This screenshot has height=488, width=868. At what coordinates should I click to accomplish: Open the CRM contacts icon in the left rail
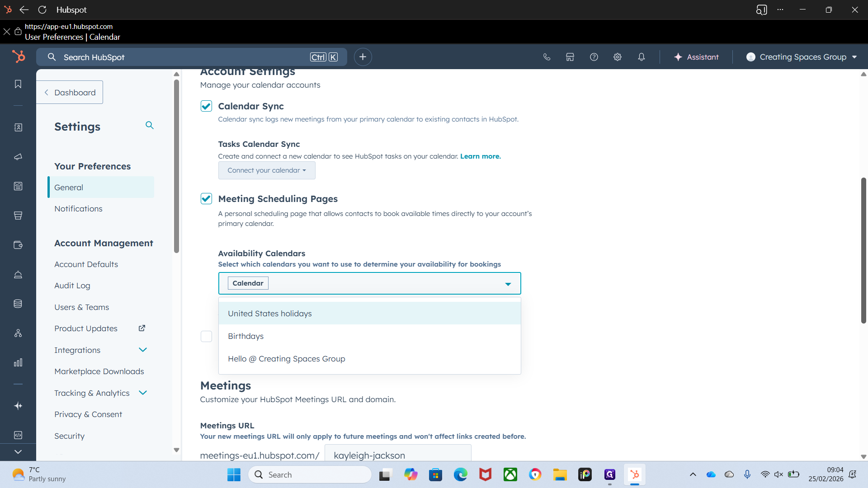pyautogui.click(x=18, y=127)
